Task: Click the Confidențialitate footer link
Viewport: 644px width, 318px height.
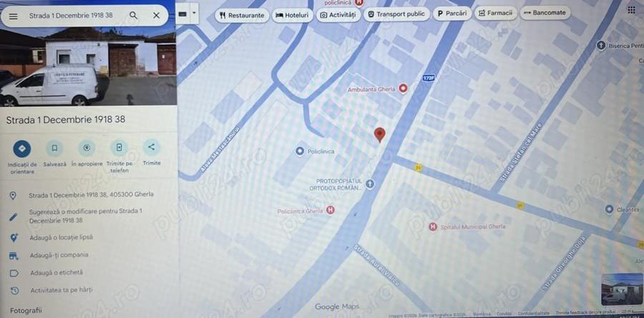Action: pyautogui.click(x=534, y=314)
